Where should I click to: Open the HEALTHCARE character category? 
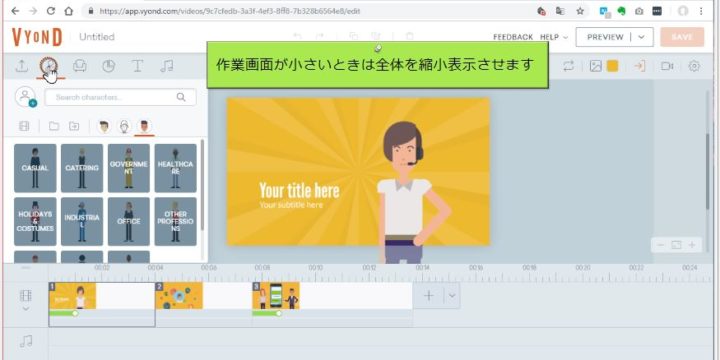[175, 168]
